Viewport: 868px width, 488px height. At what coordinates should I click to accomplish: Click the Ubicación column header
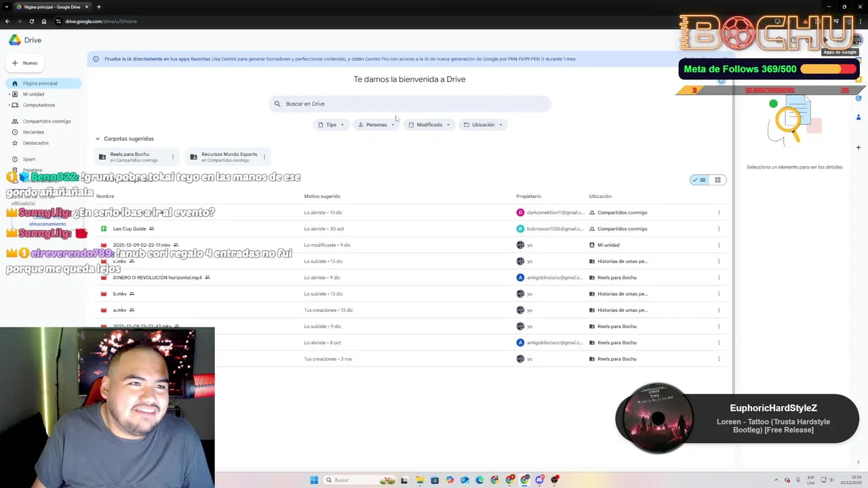600,197
